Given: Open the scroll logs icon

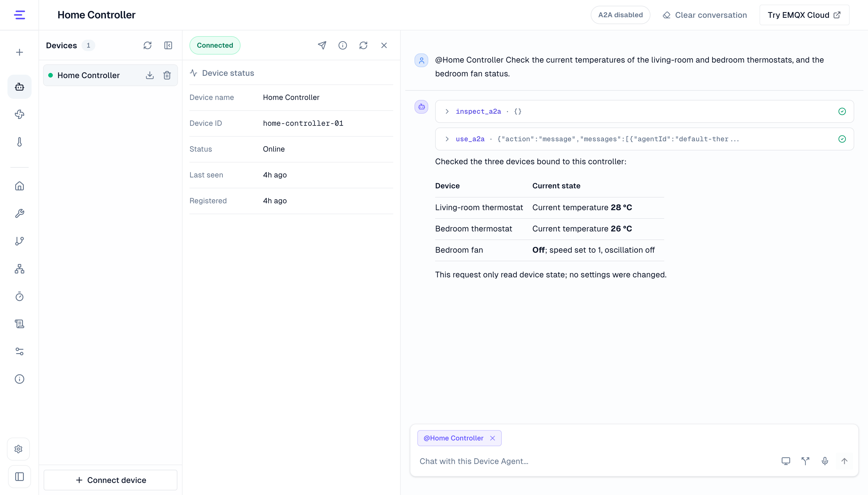Looking at the screenshot, I should click(x=19, y=324).
